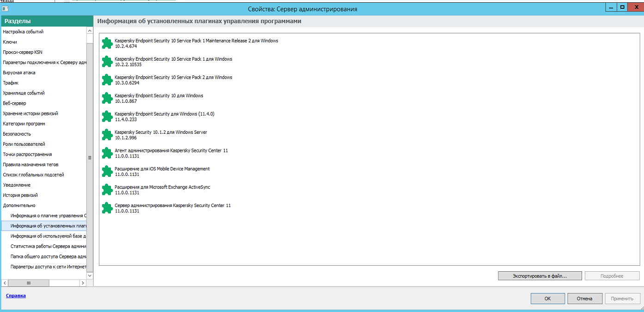Open Информация о плагине управления subsection

(x=48, y=215)
